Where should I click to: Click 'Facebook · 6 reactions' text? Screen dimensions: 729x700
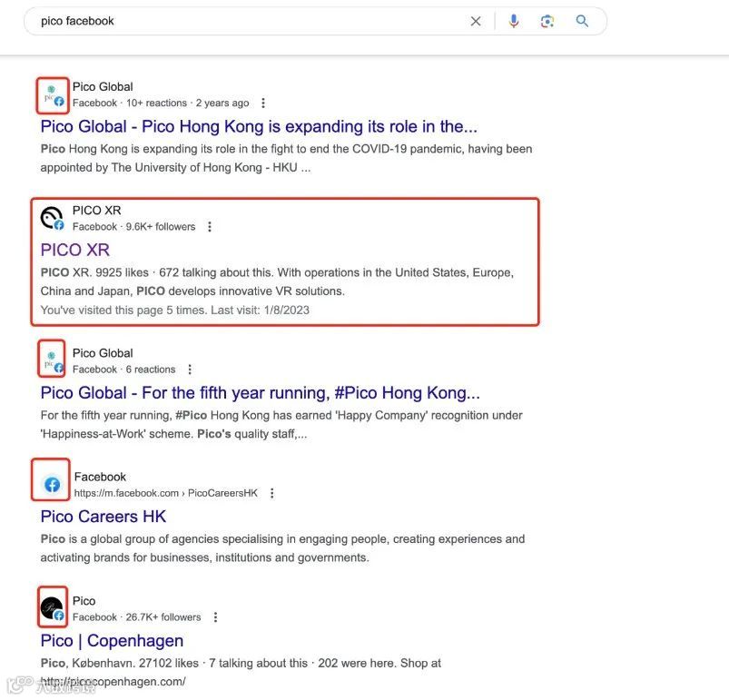point(124,369)
